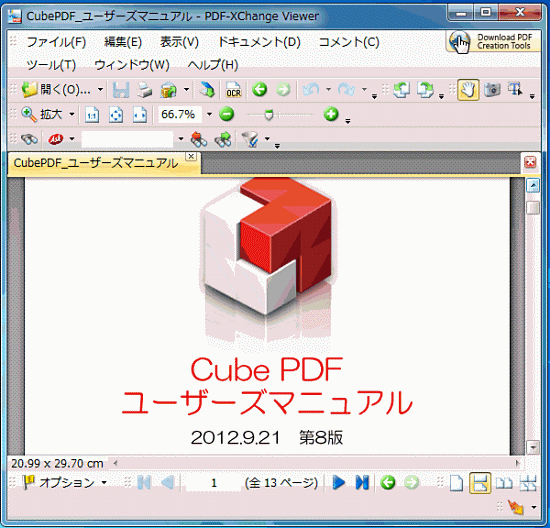Click the save floppy disk icon

121,90
